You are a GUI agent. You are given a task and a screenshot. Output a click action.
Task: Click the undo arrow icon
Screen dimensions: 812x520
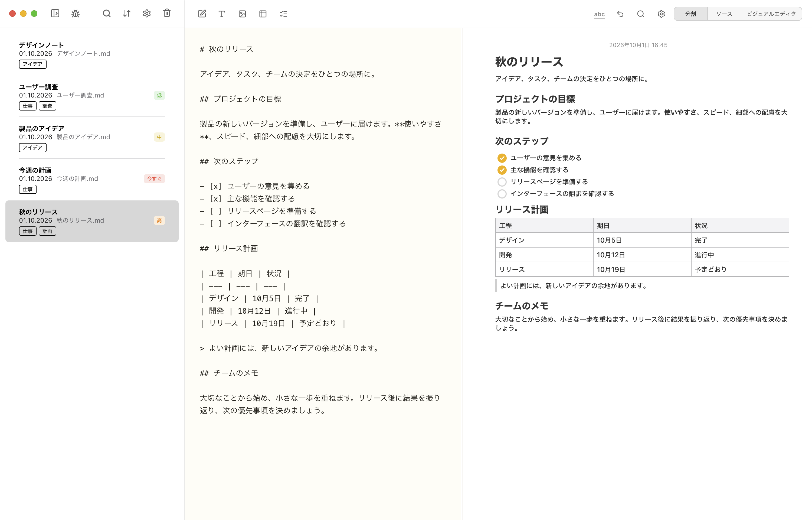pyautogui.click(x=620, y=14)
